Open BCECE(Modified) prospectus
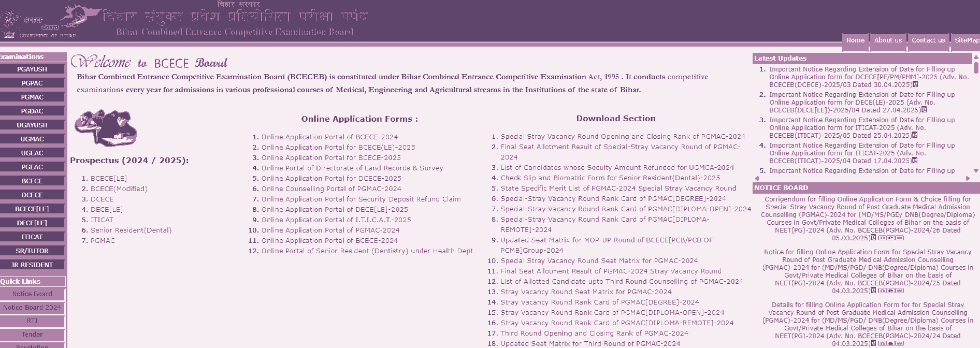The width and height of the screenshot is (980, 348). pyautogui.click(x=119, y=189)
